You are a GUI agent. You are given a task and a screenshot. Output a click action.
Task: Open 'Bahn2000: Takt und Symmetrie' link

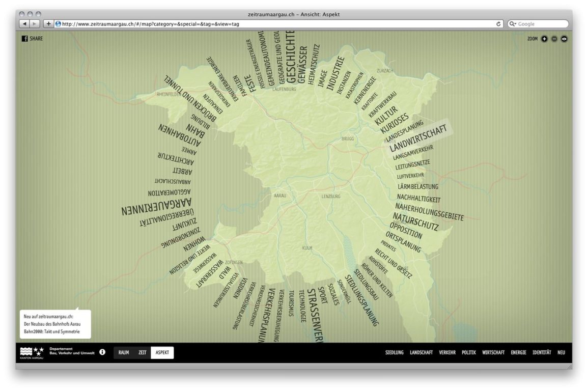pos(52,331)
